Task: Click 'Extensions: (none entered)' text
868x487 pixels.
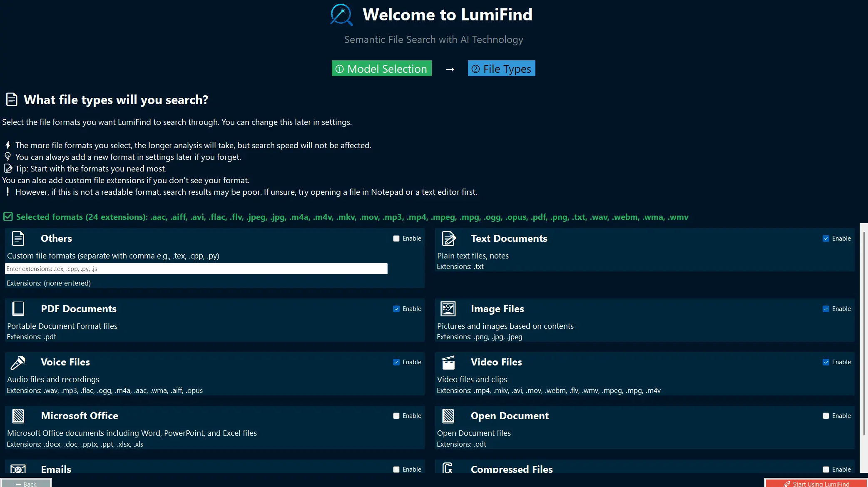Action: [x=49, y=283]
